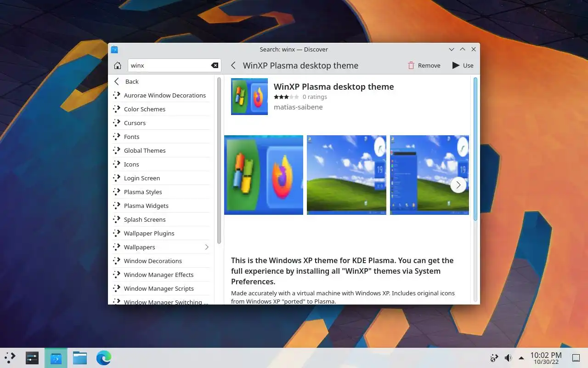Screen dimensions: 588x368
Task: Open the third screenshot with start menu
Action: point(430,175)
